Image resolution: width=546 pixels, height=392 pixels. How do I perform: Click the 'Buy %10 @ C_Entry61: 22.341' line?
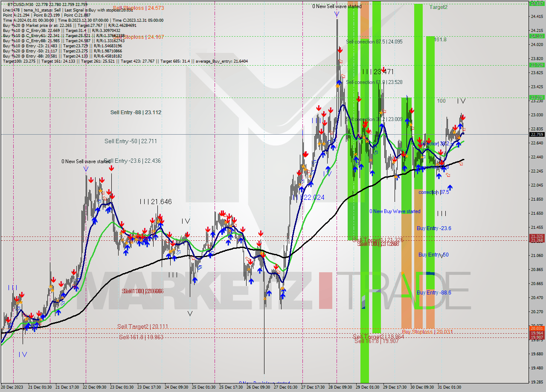click(x=63, y=35)
